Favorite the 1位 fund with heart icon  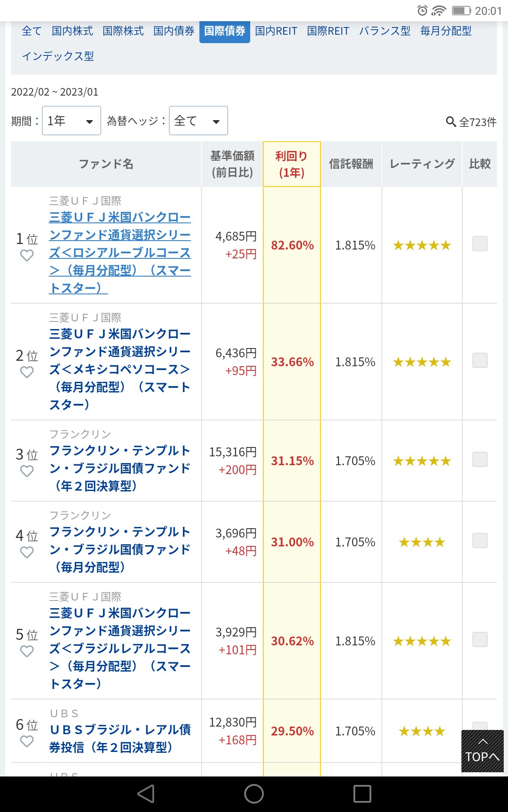pos(27,255)
